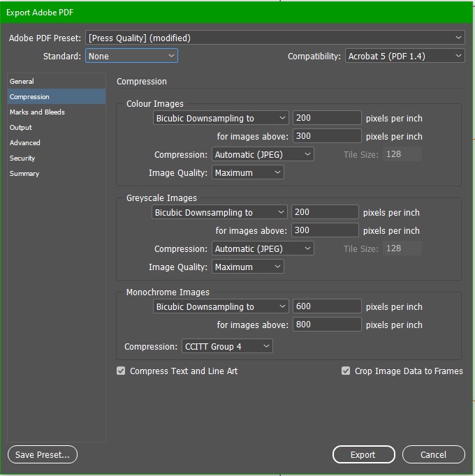Open the Compatibility dropdown
Screen dimensions: 475x476
pos(405,56)
